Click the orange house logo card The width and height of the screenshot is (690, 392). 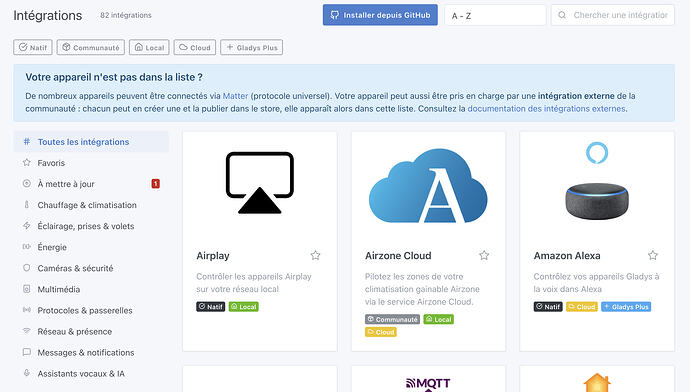(x=597, y=379)
